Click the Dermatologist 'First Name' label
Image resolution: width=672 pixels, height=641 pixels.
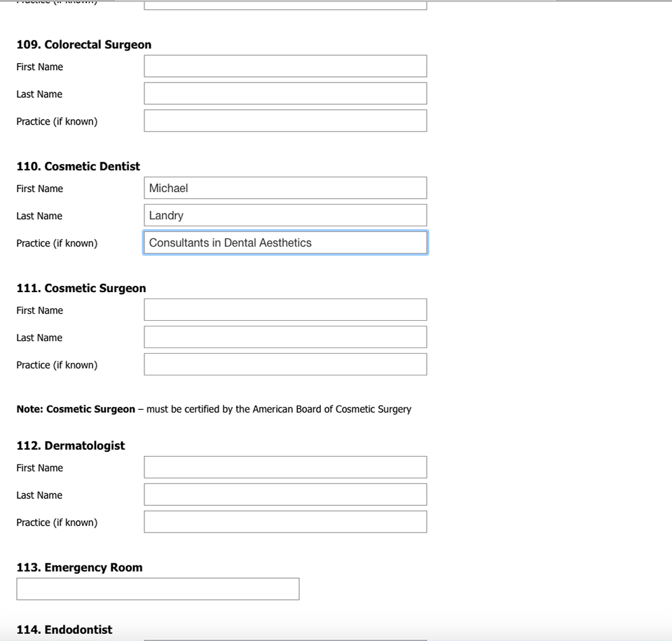[x=40, y=468]
